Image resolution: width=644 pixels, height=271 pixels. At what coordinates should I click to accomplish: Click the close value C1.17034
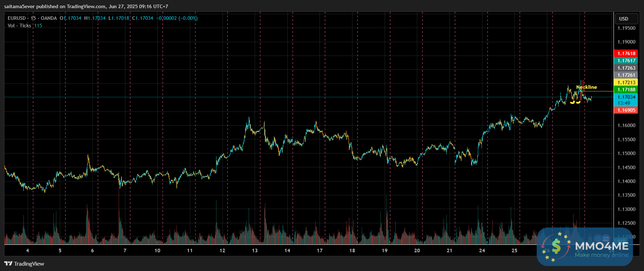click(x=143, y=18)
